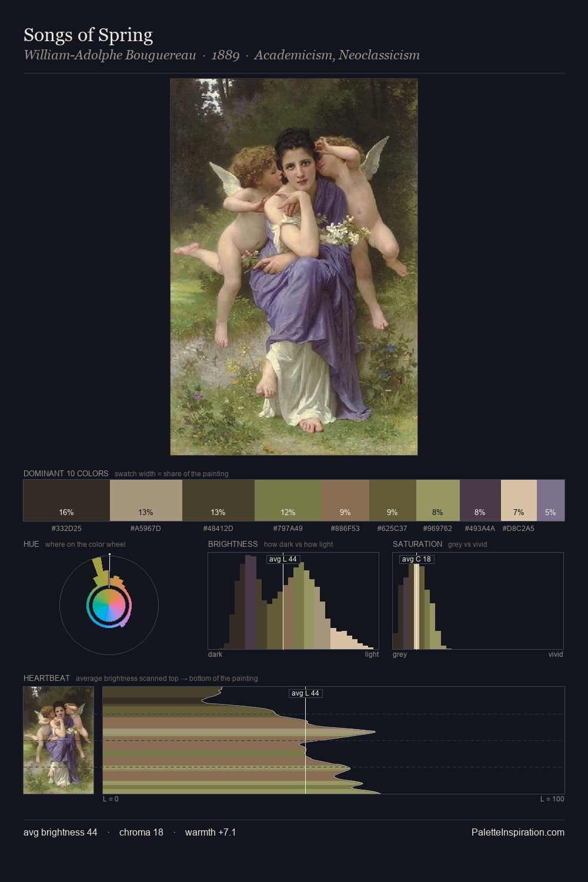Click the William-Adolphe Bouguereau artist name
The width and height of the screenshot is (588, 882).
point(109,55)
